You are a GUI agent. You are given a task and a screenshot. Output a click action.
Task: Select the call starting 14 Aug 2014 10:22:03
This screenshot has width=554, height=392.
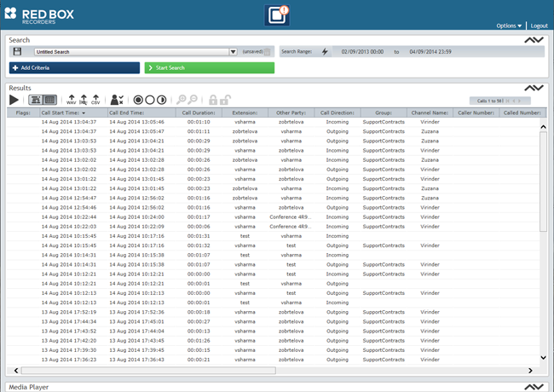point(273,227)
